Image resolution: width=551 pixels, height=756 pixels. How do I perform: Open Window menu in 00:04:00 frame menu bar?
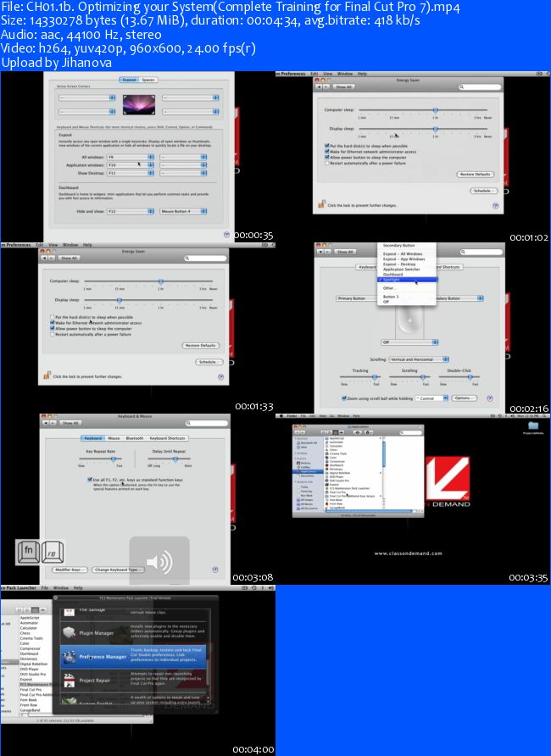coord(61,587)
